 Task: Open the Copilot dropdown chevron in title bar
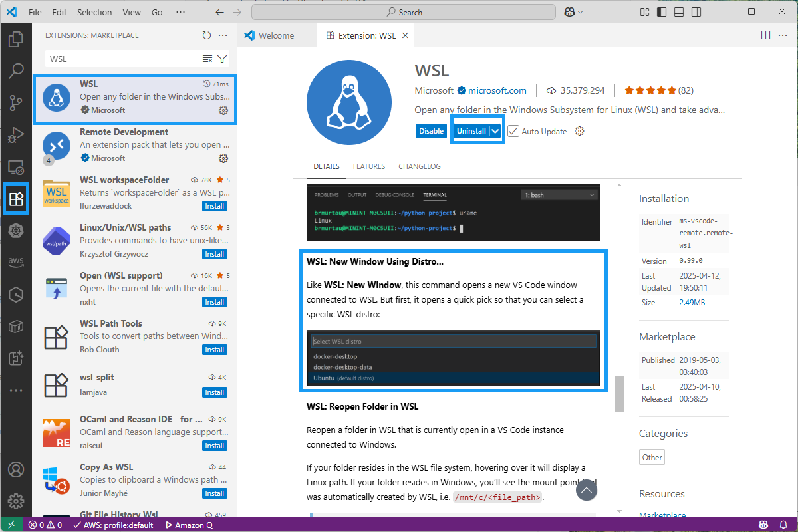[x=580, y=12]
